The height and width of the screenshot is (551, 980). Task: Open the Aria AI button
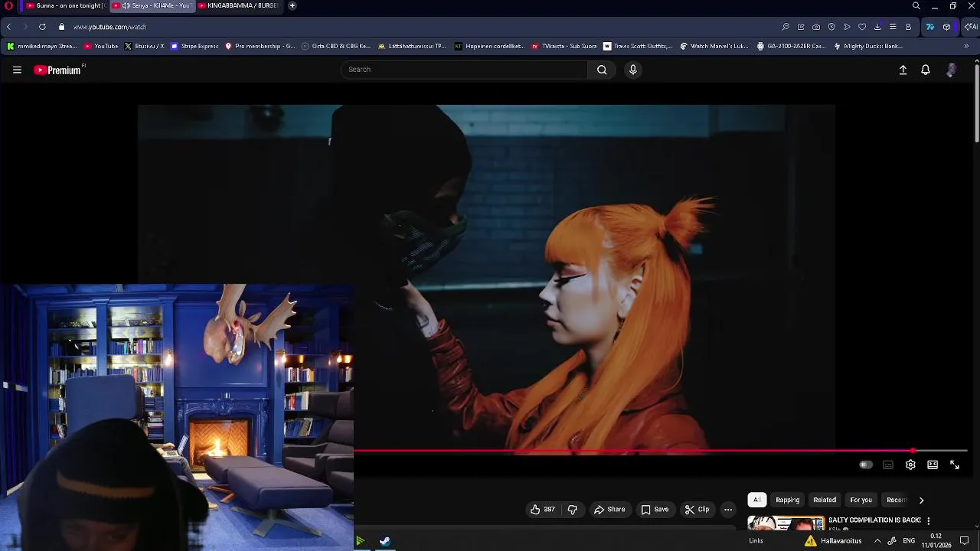tap(970, 27)
